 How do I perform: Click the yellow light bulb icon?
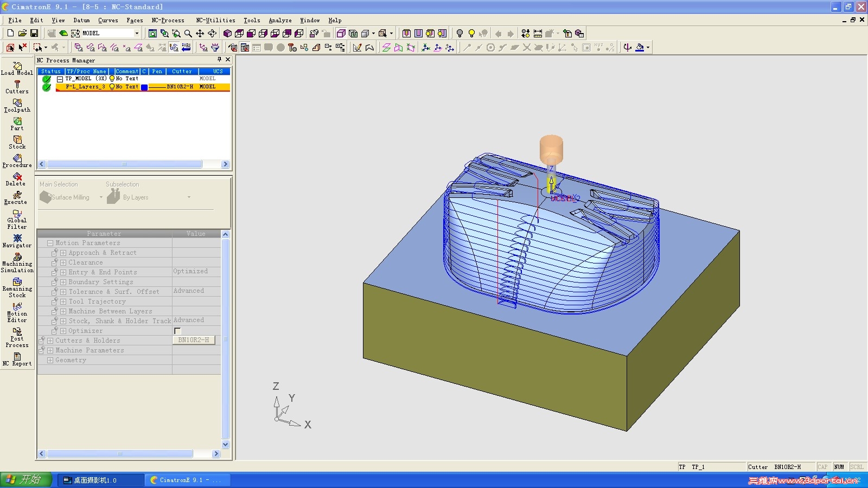click(x=471, y=33)
